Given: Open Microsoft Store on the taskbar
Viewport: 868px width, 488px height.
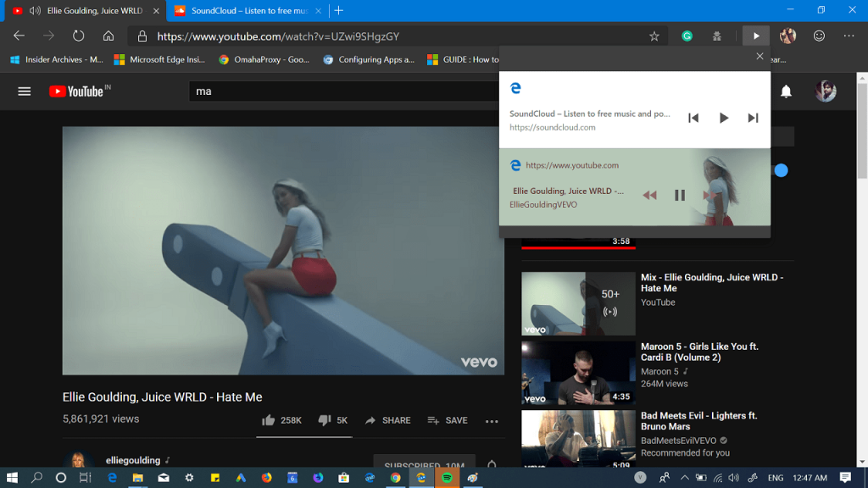Looking at the screenshot, I should 344,478.
